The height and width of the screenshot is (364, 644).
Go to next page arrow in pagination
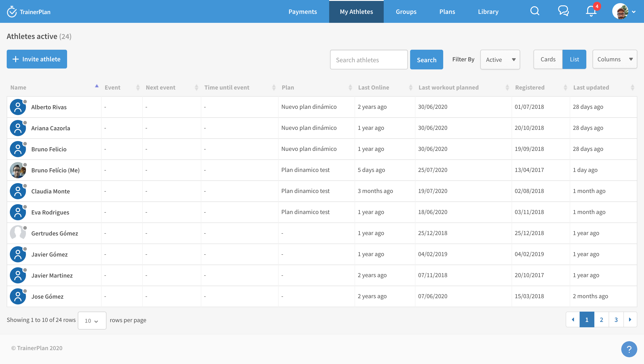tap(630, 320)
